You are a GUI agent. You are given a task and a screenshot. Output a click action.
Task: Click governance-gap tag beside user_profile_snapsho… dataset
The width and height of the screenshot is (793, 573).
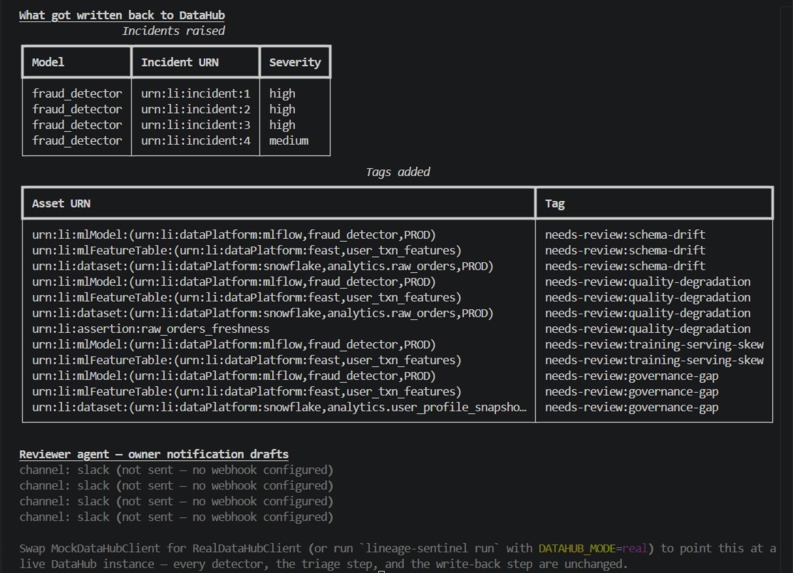(x=632, y=407)
